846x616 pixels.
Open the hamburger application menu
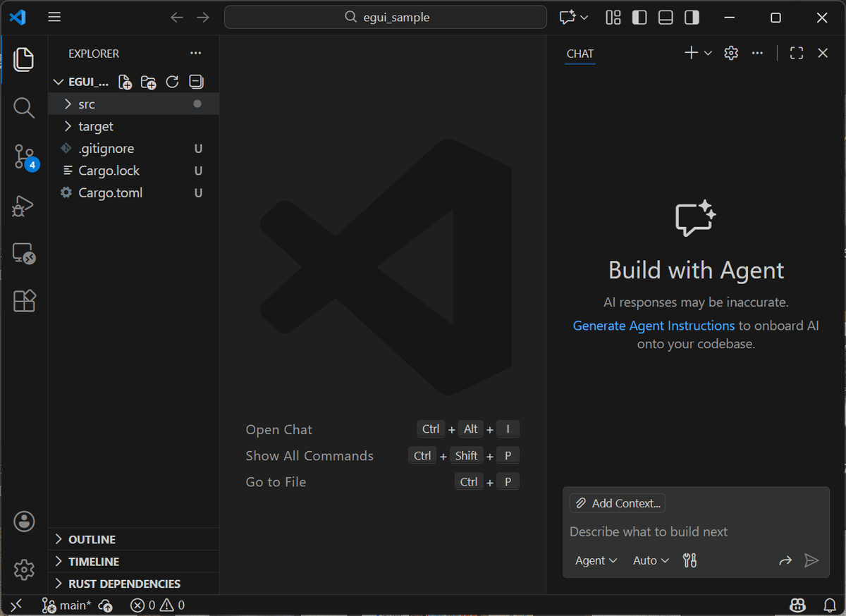click(x=54, y=18)
